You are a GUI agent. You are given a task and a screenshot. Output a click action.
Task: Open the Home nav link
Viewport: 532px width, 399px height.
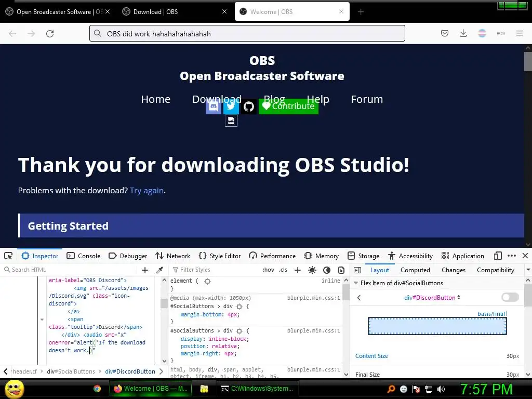click(x=156, y=99)
